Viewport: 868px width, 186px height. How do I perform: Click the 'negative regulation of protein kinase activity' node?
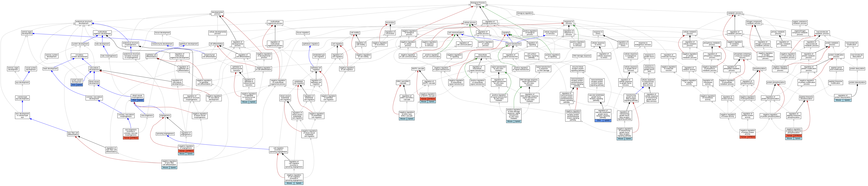click(747, 132)
